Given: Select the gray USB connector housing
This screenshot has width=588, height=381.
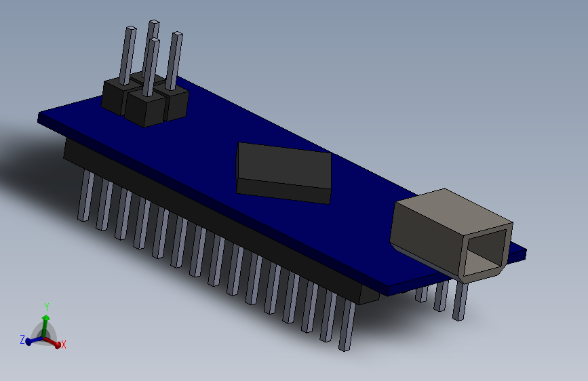Looking at the screenshot, I should point(451,235).
